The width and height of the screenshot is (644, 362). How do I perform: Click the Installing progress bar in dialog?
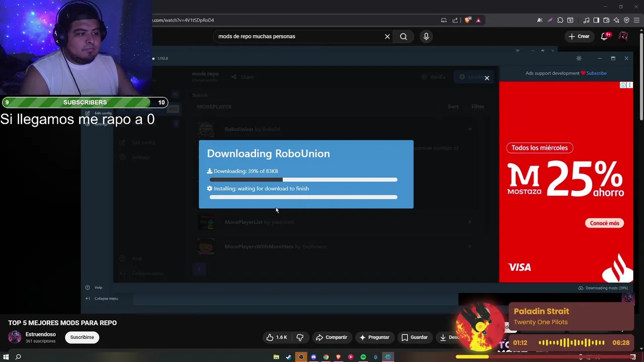[303, 197]
